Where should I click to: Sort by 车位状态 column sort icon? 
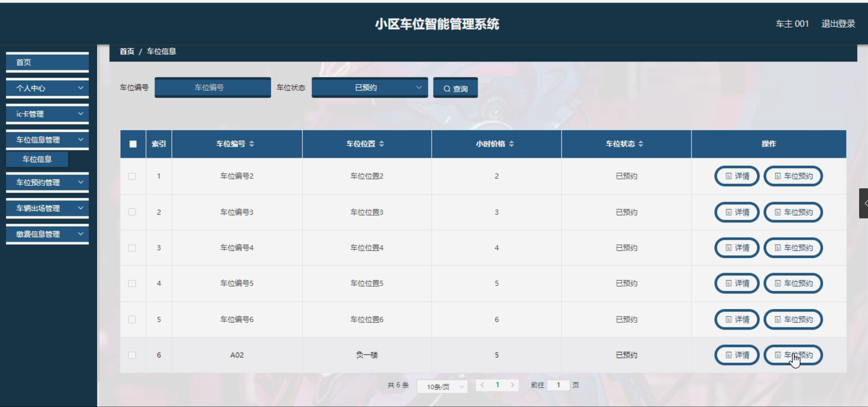coord(641,144)
